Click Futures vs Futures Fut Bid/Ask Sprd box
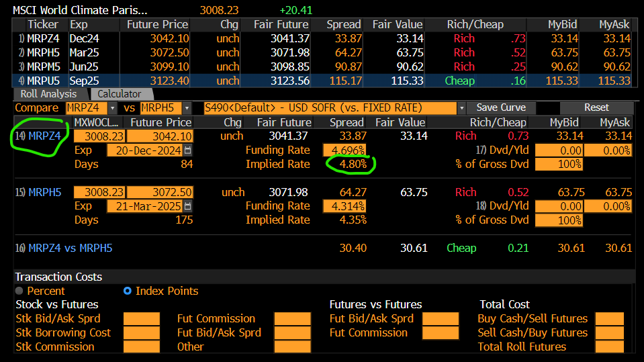 coord(441,319)
